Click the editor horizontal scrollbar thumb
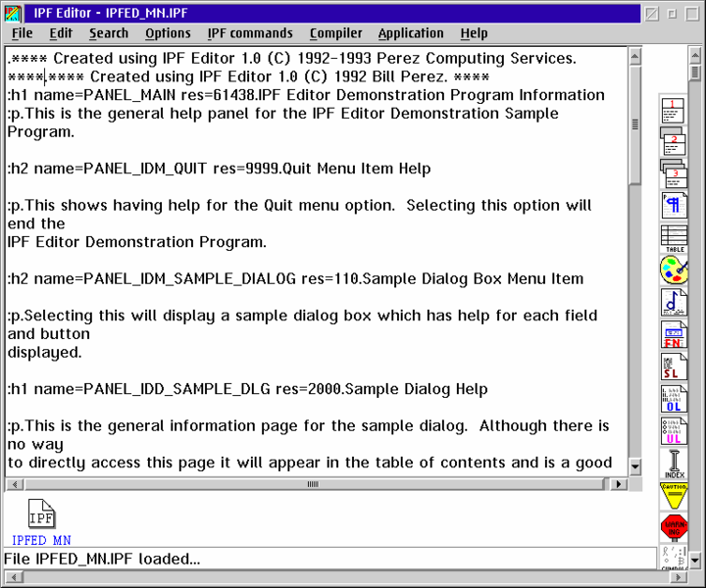706x588 pixels. tap(314, 484)
